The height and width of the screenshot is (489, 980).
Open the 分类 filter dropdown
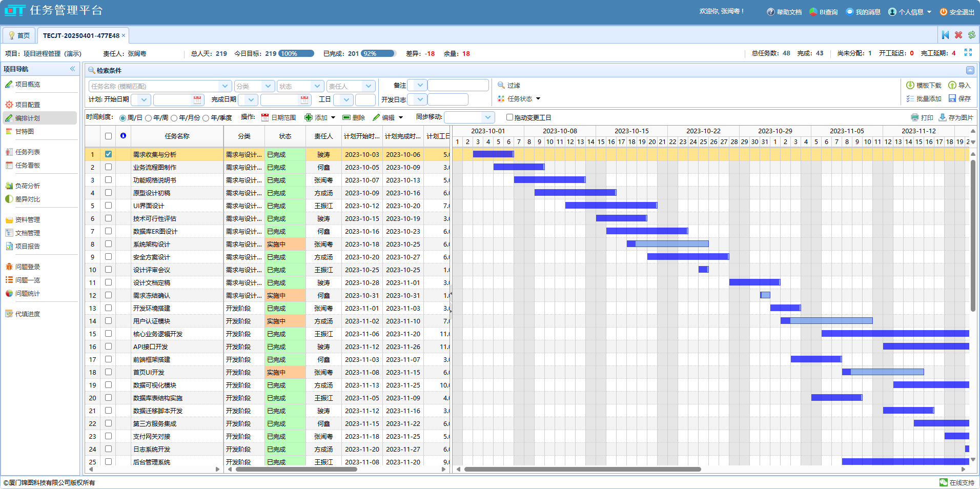click(268, 86)
